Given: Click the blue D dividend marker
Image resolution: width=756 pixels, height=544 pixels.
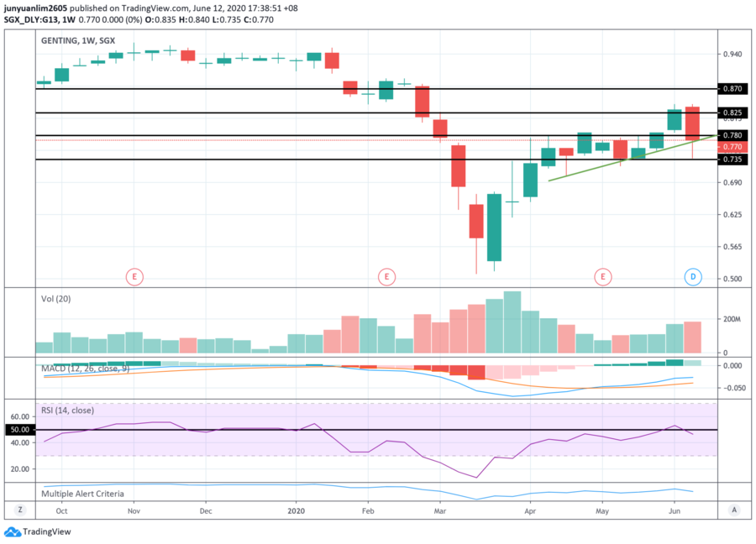Looking at the screenshot, I should 693,276.
